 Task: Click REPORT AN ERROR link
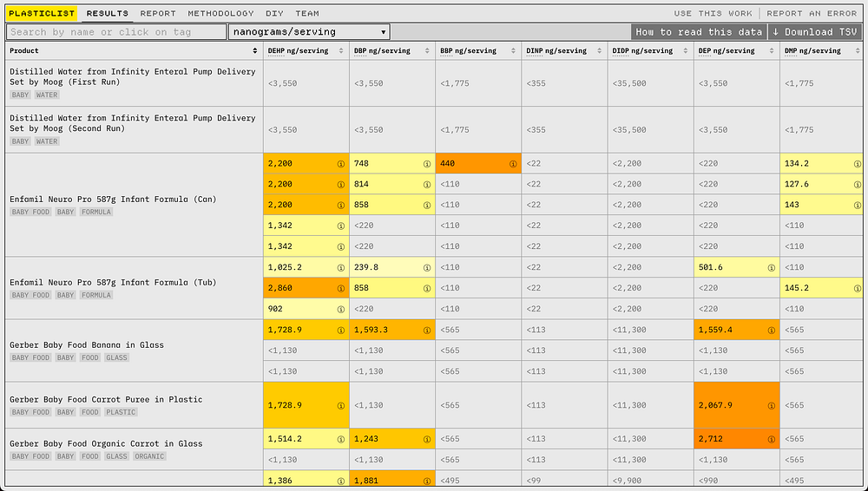pyautogui.click(x=812, y=13)
